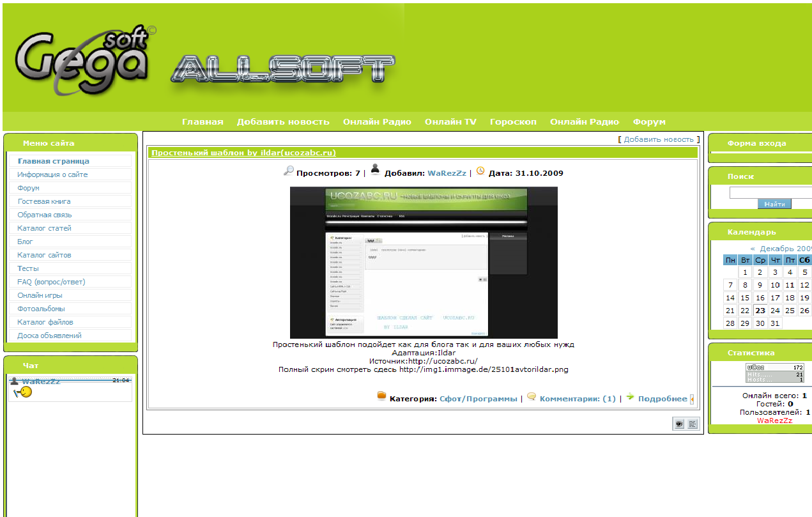Click into the Поиск search text field
This screenshot has height=517, width=812.
tap(770, 192)
